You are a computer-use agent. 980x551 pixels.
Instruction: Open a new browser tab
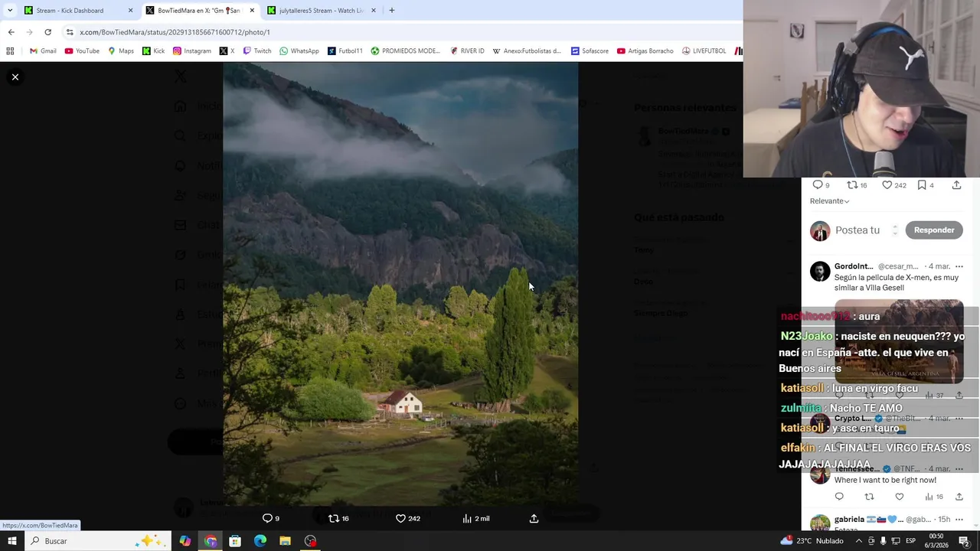coord(391,11)
